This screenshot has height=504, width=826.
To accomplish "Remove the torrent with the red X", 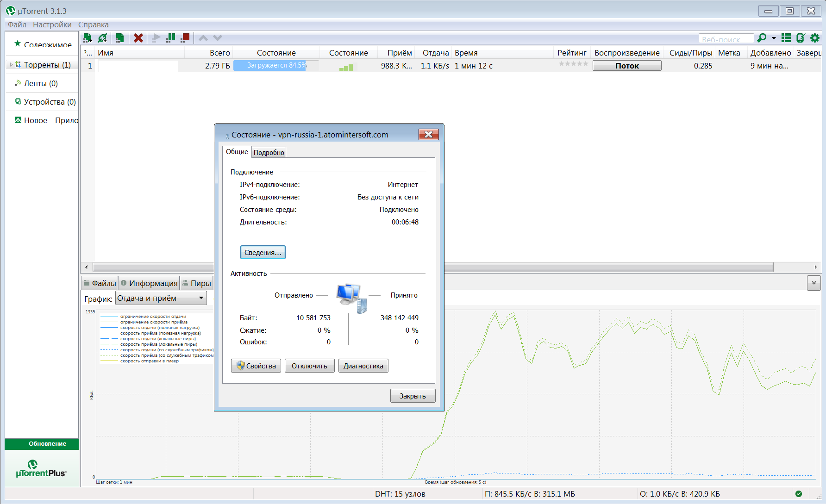I will (138, 38).
